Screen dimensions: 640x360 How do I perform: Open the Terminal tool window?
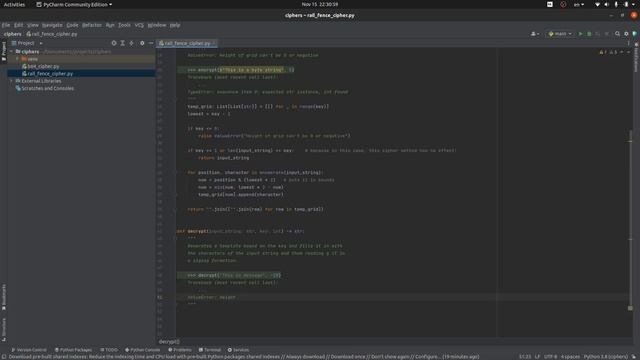210,350
